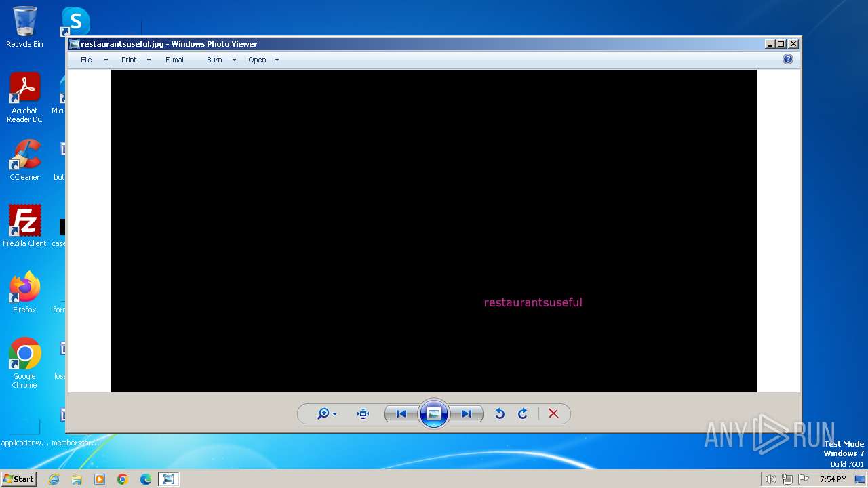The height and width of the screenshot is (488, 868).
Task: Select Google Chrome desktop icon
Action: pos(24,363)
